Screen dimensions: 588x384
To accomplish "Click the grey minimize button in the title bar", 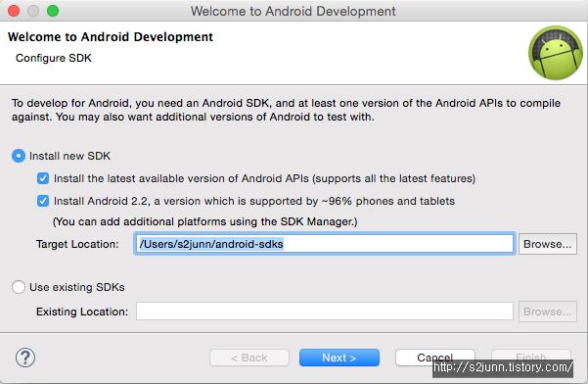I will click(33, 11).
